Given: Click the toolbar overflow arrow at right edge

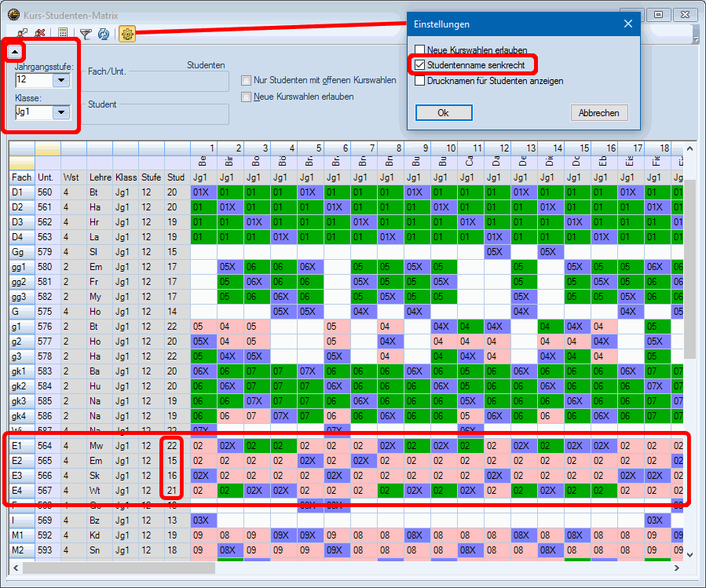Looking at the screenshot, I should tap(694, 35).
